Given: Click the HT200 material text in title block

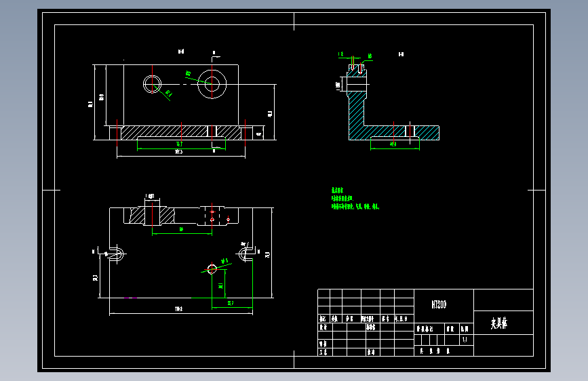Looking at the screenshot, I should click(439, 304).
